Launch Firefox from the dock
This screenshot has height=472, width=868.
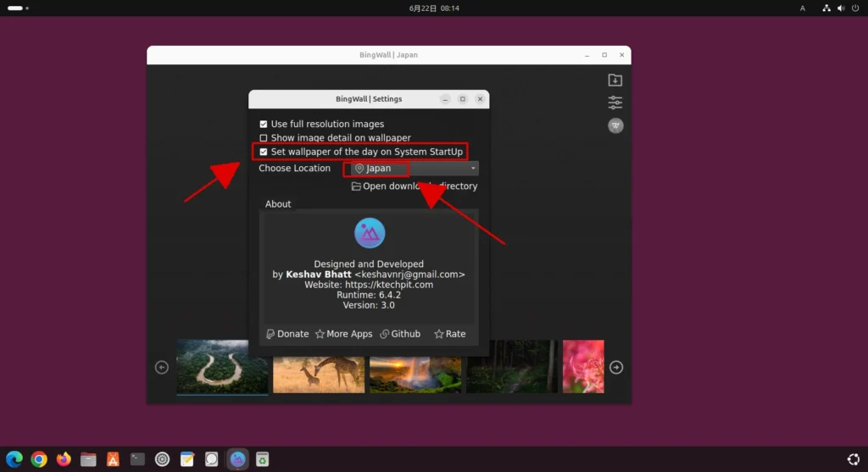click(x=64, y=459)
